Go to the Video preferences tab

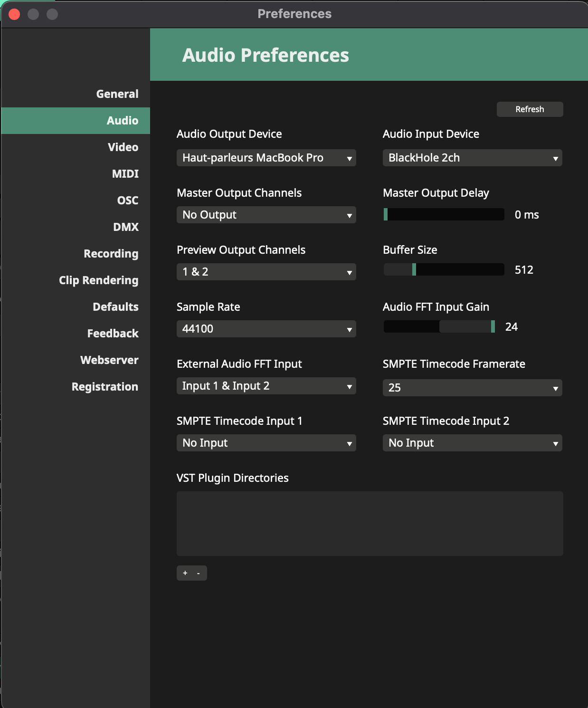pos(123,147)
